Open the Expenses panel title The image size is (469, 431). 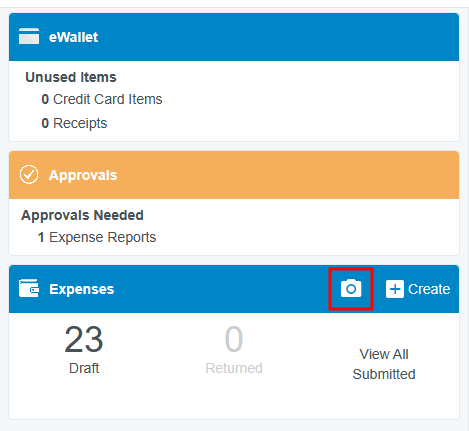(x=82, y=289)
